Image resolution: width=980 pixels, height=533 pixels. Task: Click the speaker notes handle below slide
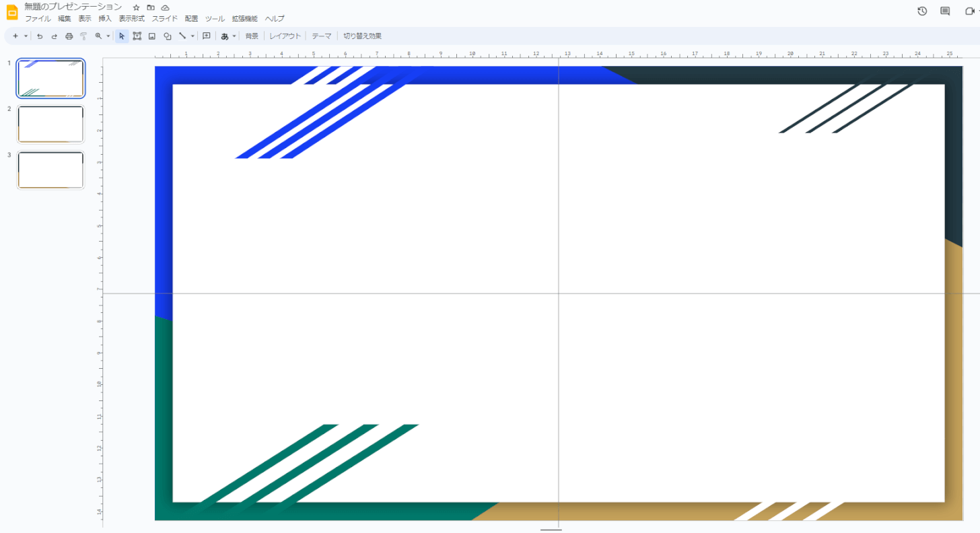click(551, 530)
